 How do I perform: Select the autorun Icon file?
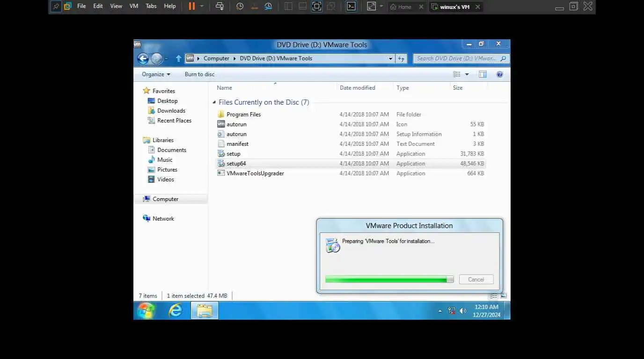click(x=350, y=124)
